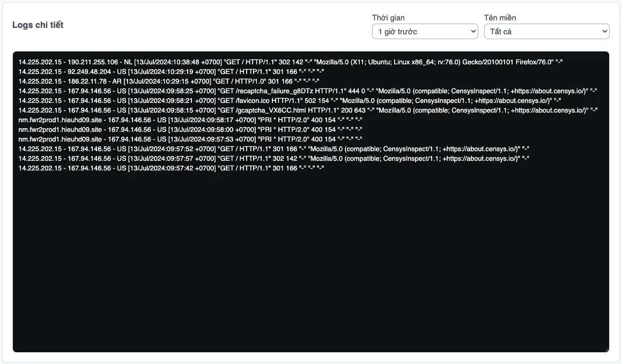Click the Logs chi tiết heading
The image size is (622, 364).
[x=38, y=25]
